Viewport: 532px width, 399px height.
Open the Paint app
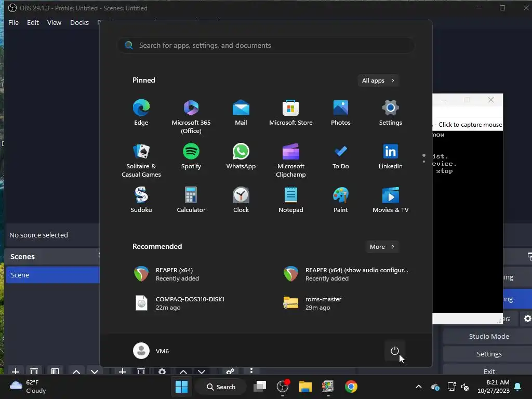(341, 200)
